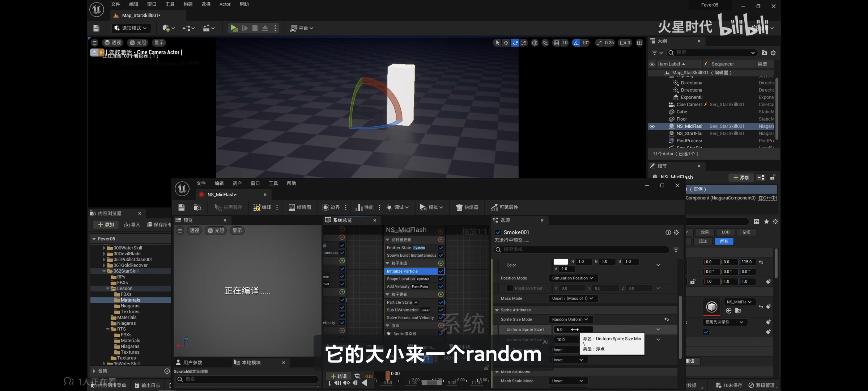Select the rotate transform tool icon

[x=515, y=43]
